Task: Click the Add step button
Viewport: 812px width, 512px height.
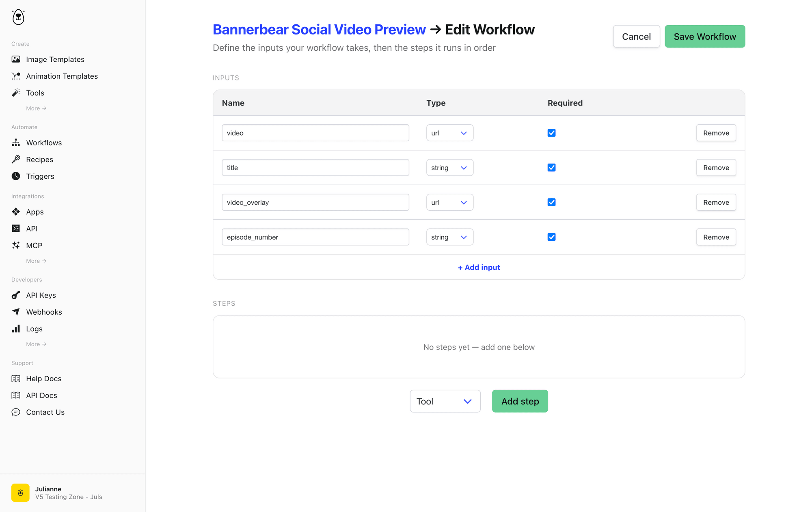Action: 520,401
